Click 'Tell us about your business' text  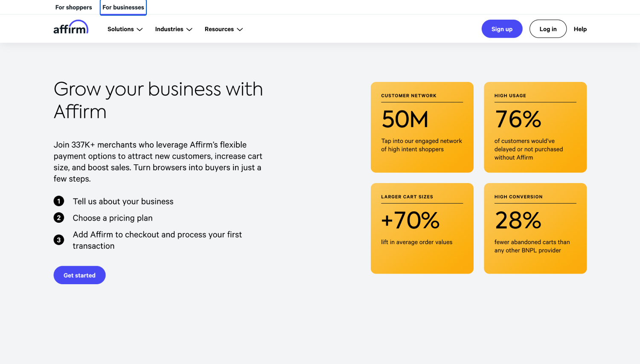point(123,201)
